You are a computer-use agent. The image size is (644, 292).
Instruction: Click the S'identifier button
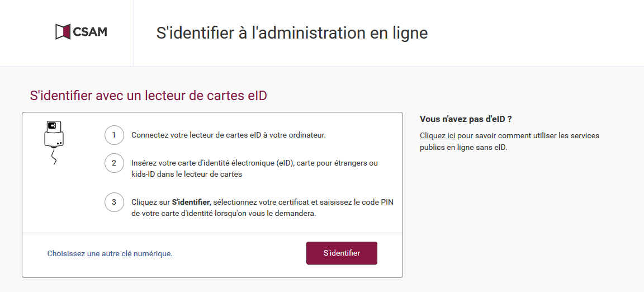coord(342,253)
